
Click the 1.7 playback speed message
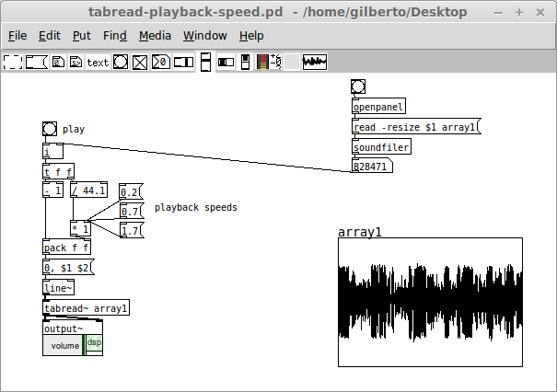132,230
